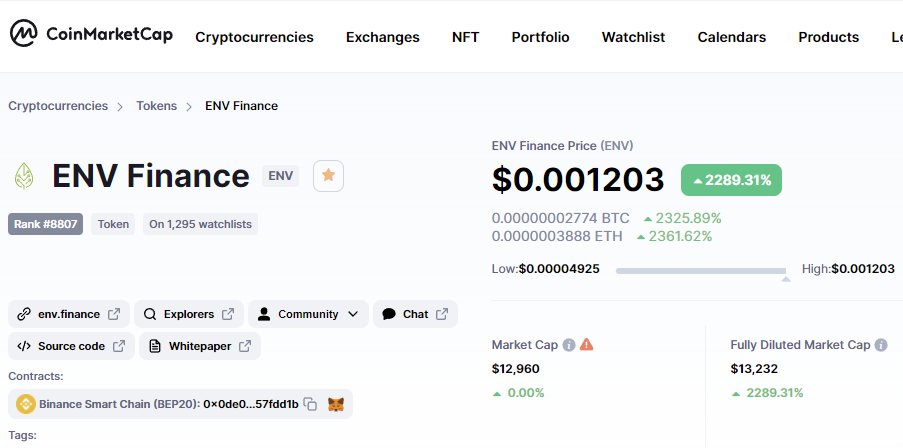903x448 pixels.
Task: Click the $12,960 market cap value
Action: 515,369
